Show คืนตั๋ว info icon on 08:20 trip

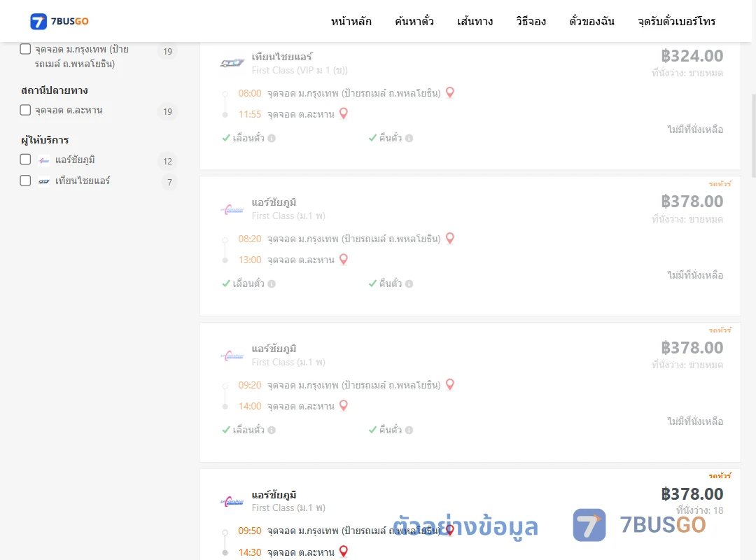click(x=409, y=284)
